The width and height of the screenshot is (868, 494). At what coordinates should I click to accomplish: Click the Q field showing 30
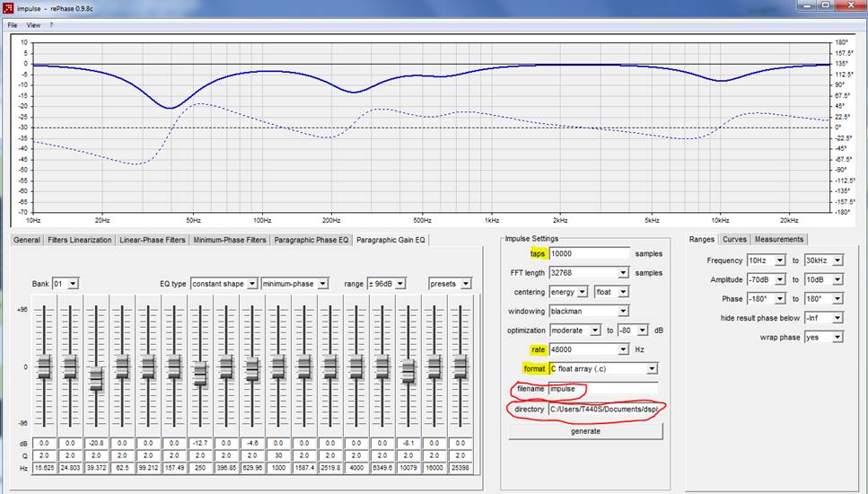278,455
